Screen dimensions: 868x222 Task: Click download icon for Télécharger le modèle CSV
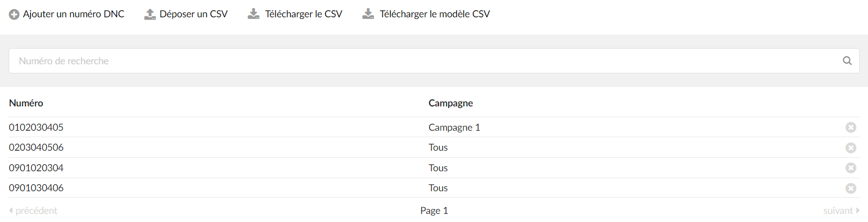pos(368,14)
